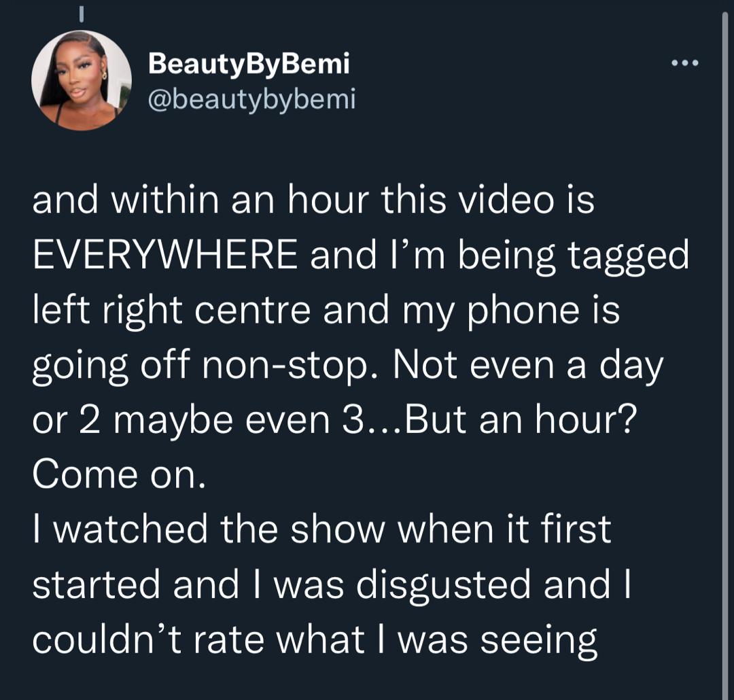734x700 pixels.
Task: Click the last line "couldn't rate what I was seeing"
Action: 315,639
